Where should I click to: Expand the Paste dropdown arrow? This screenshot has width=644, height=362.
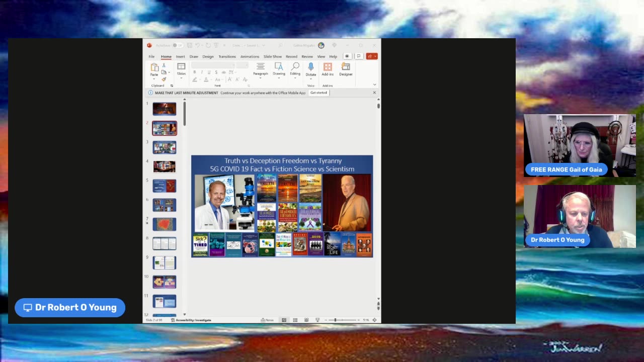point(154,79)
